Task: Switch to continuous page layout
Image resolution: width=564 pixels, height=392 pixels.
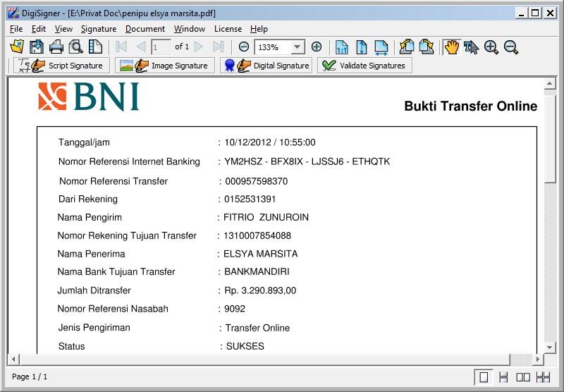Action: coord(503,377)
